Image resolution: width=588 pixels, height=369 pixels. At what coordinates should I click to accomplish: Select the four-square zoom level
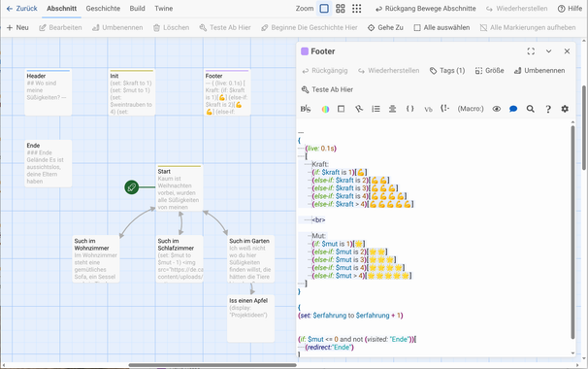pos(341,9)
